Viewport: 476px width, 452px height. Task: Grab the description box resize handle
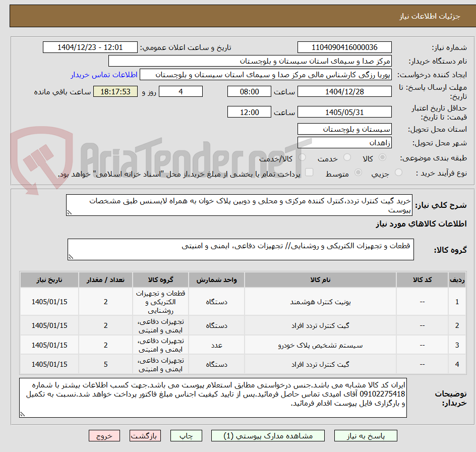(69, 213)
